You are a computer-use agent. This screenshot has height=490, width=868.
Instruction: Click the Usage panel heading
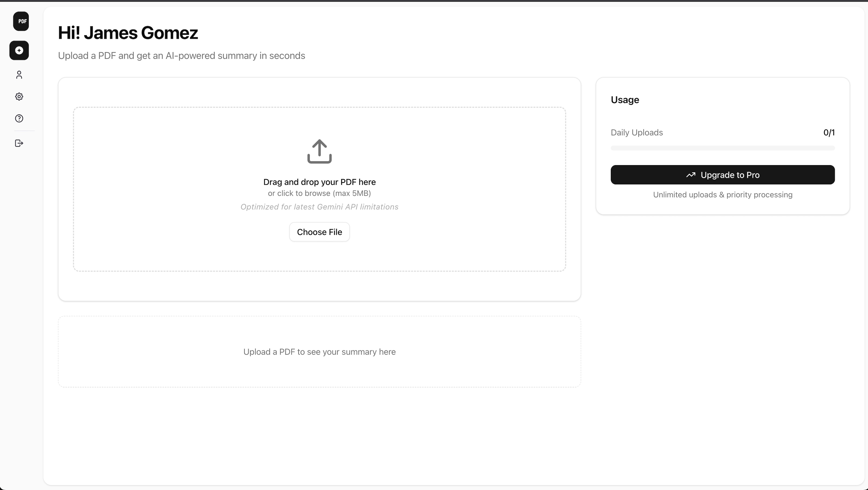(625, 100)
